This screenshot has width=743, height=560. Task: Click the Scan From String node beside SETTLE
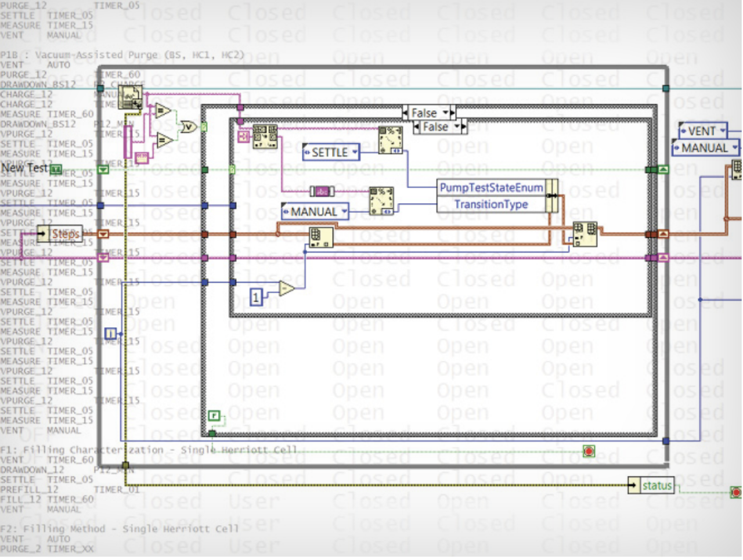(391, 140)
